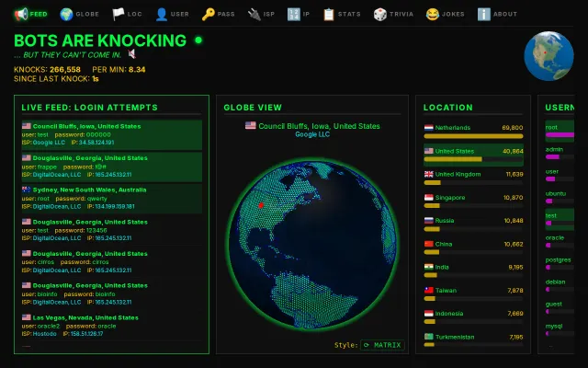The height and width of the screenshot is (368, 588).
Task: Click the laughing emoji JOKES icon
Action: coord(433,15)
